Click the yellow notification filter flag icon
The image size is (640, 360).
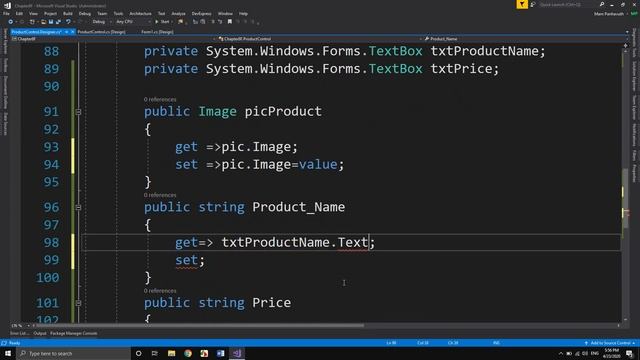522,4
